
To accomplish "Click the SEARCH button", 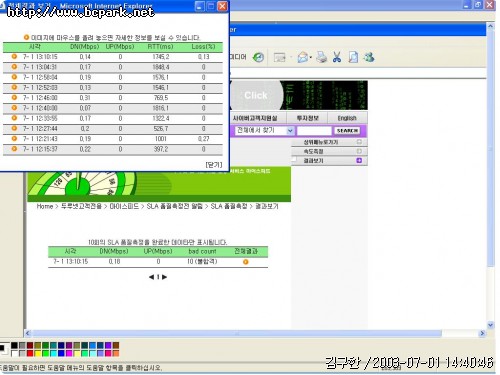I will 347,131.
